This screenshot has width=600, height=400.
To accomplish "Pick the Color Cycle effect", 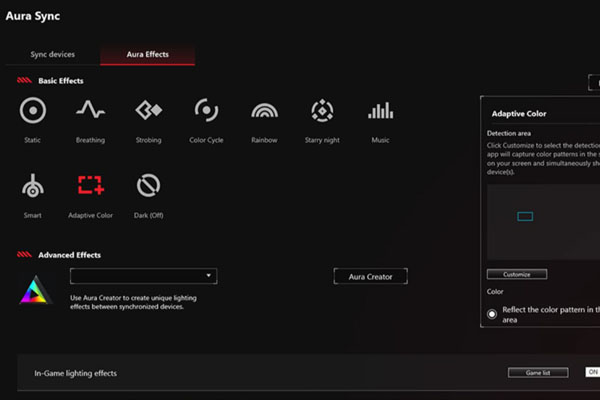I will tap(206, 111).
